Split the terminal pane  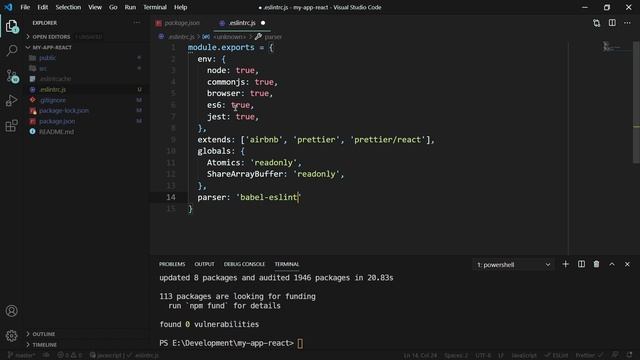[581, 264]
